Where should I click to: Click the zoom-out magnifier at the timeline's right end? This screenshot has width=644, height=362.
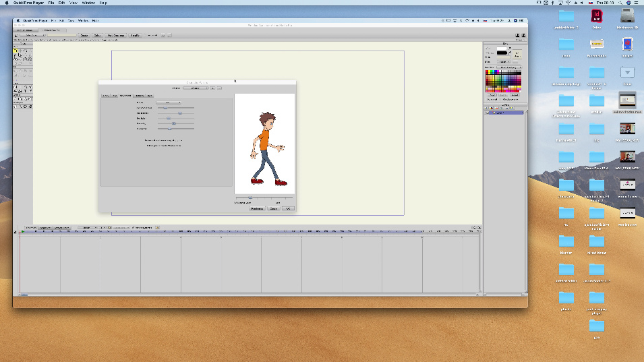click(474, 227)
